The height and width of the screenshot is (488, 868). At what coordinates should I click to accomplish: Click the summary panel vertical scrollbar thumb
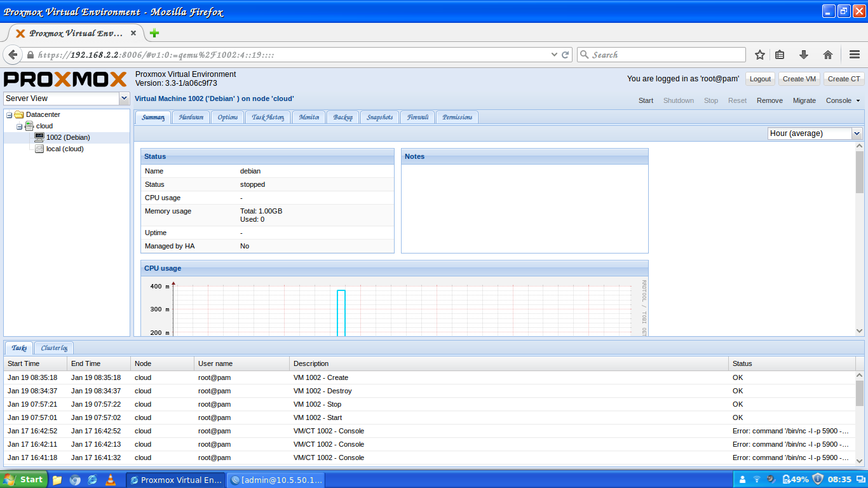tap(859, 172)
